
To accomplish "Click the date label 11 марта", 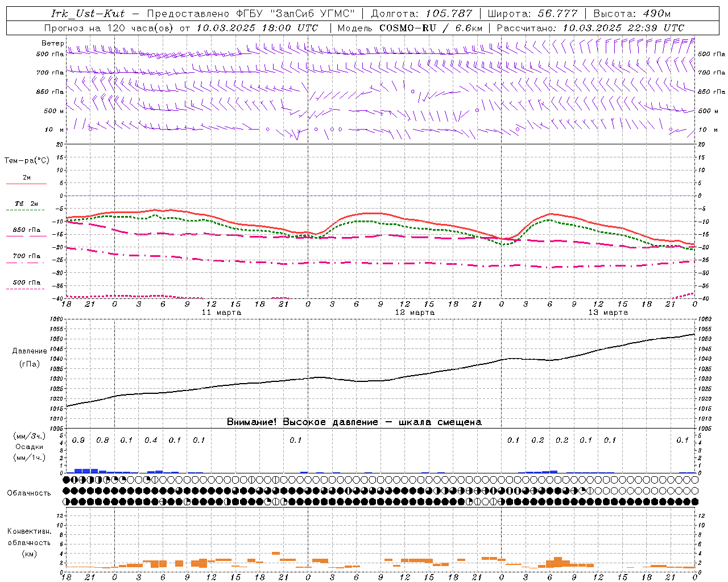I will [221, 313].
